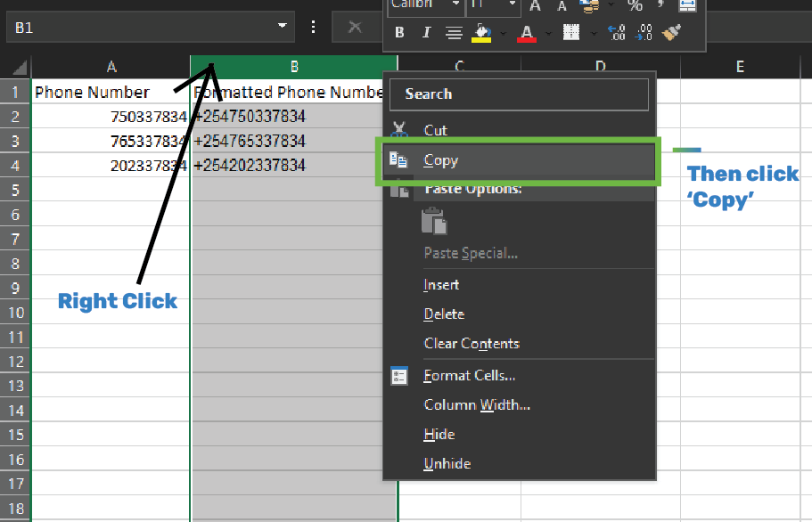Click the context menu Search field

click(519, 94)
